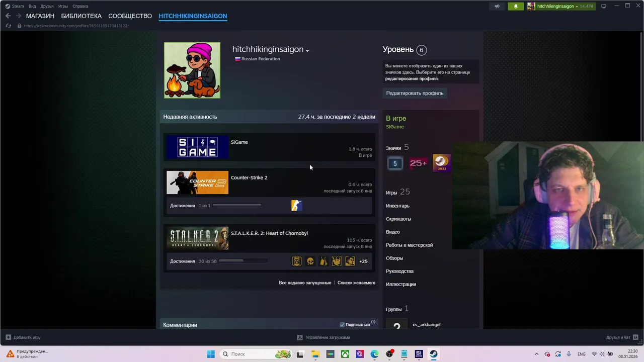Click the help question mark next to Подписаться

[x=373, y=322]
